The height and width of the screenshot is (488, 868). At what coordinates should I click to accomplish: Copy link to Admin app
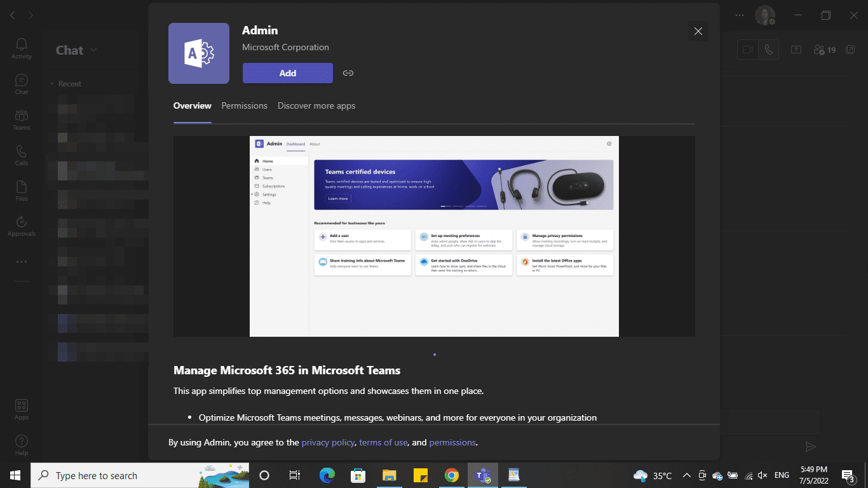[348, 73]
